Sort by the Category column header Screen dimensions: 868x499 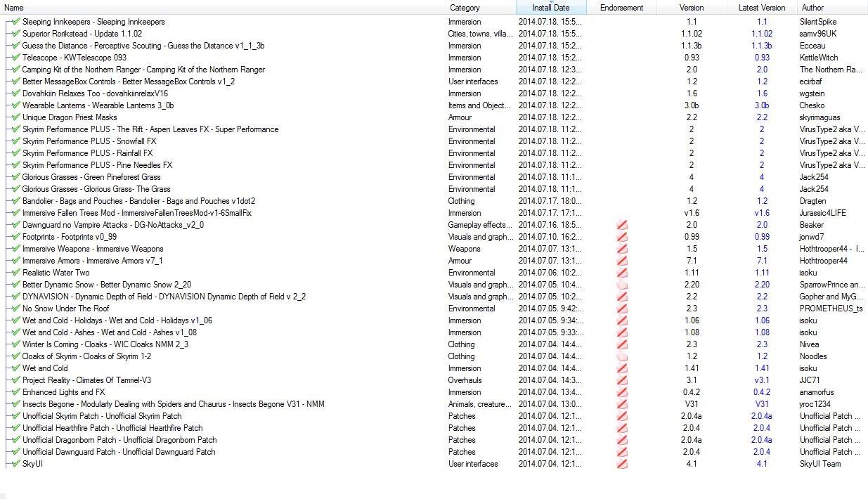coord(481,8)
